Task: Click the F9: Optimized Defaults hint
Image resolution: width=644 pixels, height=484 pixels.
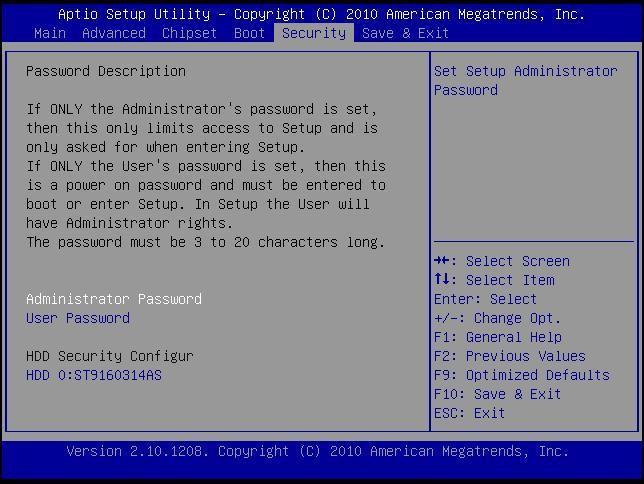Action: click(x=521, y=375)
